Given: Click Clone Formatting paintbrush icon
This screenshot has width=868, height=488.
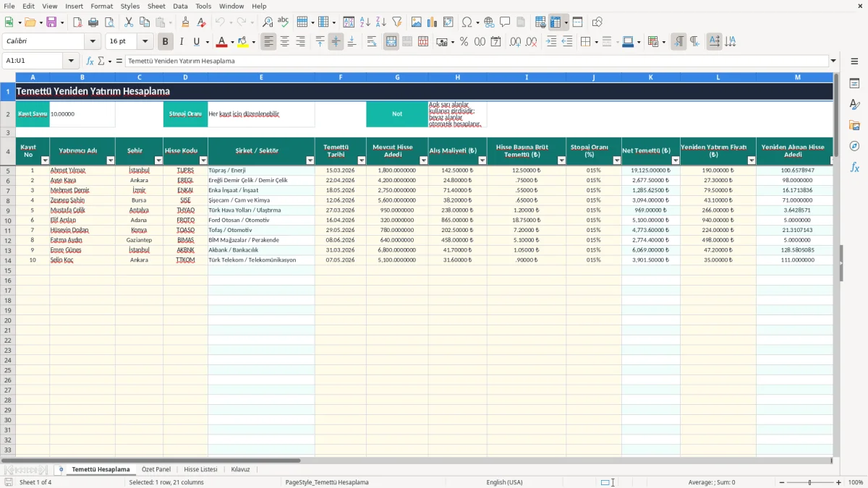Looking at the screenshot, I should tap(185, 22).
